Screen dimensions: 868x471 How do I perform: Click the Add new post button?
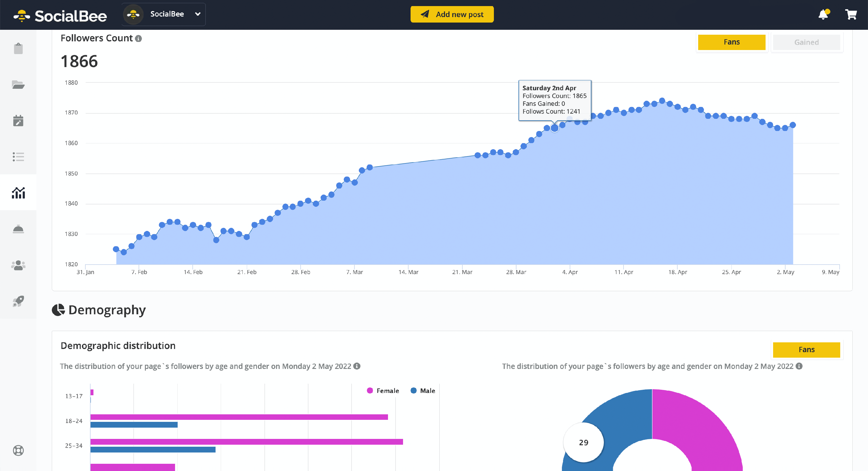pyautogui.click(x=452, y=14)
